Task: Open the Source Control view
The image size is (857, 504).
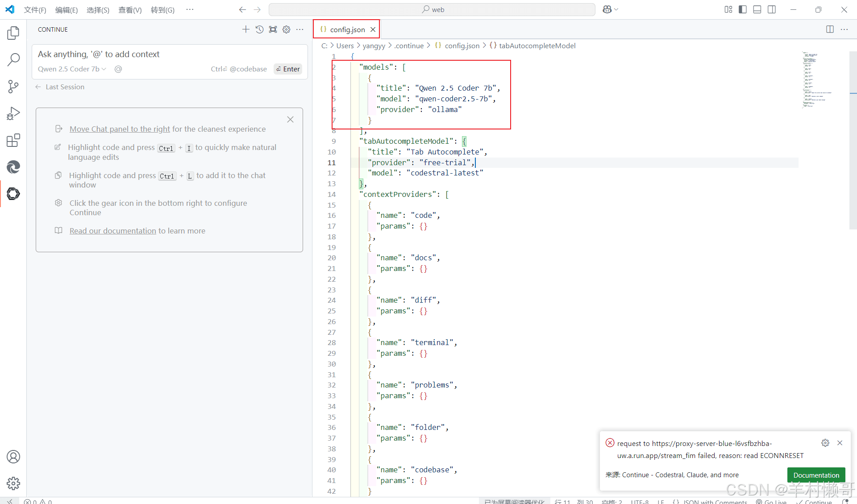Action: (13, 87)
